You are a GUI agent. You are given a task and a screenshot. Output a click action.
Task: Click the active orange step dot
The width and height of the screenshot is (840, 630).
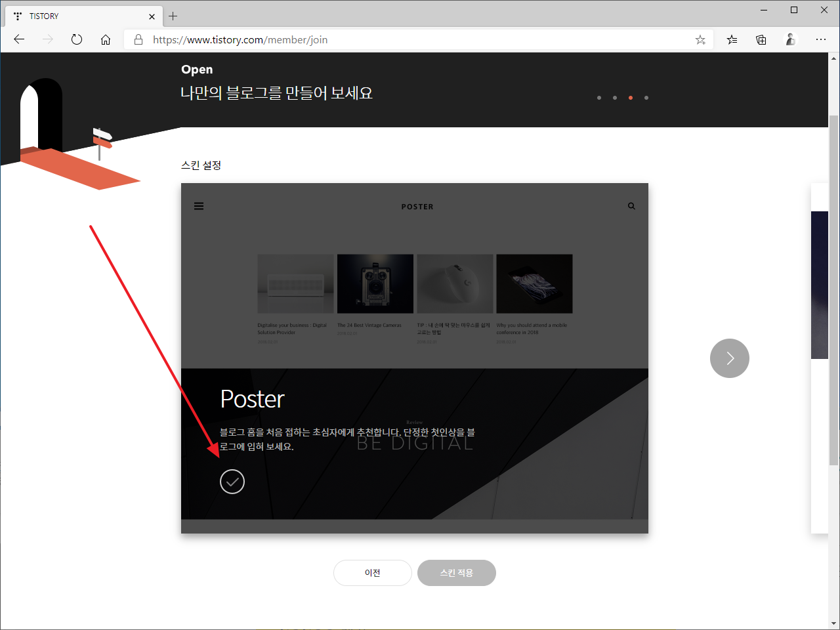(631, 98)
